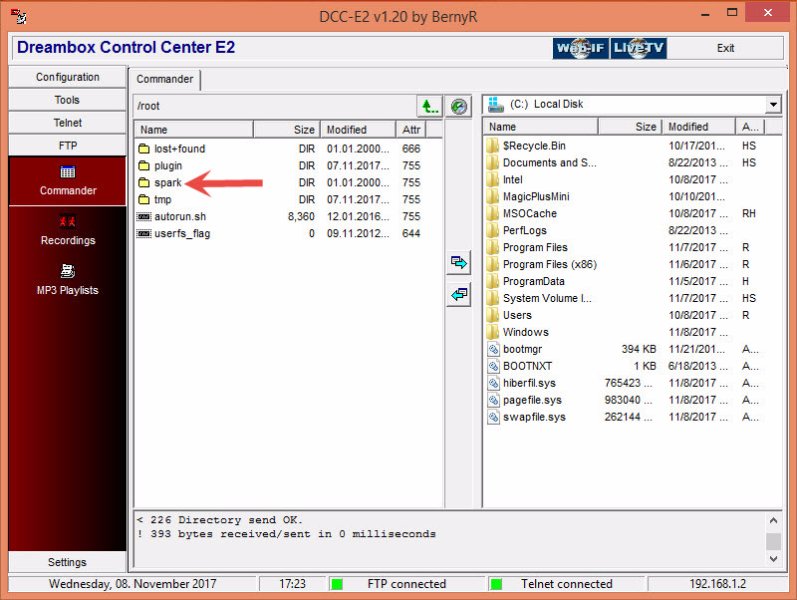Image resolution: width=797 pixels, height=600 pixels.
Task: Select Documents and S... folder row
Action: point(631,163)
